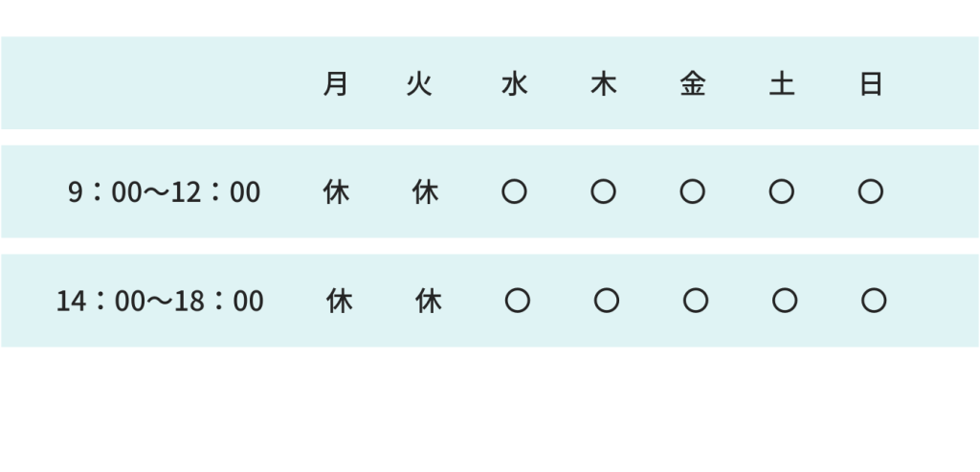Select the 火 (Tuesday) column header
Image resolution: width=980 pixels, height=472 pixels.
click(x=419, y=83)
